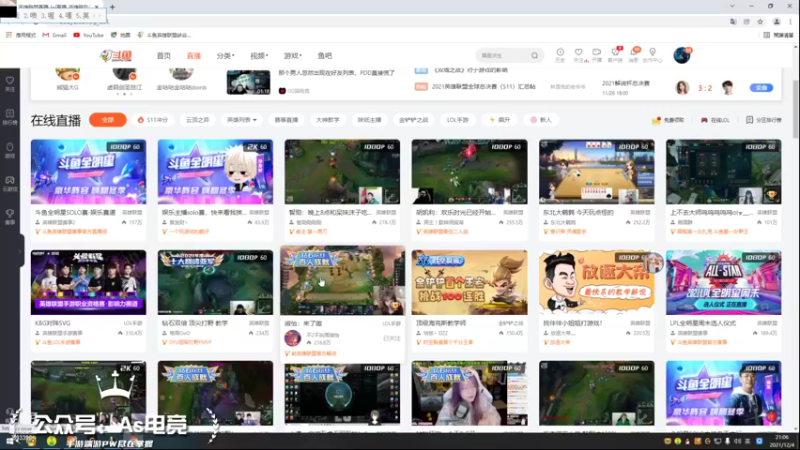
Task: Open the creator center location-pin icon
Action: coord(652,55)
